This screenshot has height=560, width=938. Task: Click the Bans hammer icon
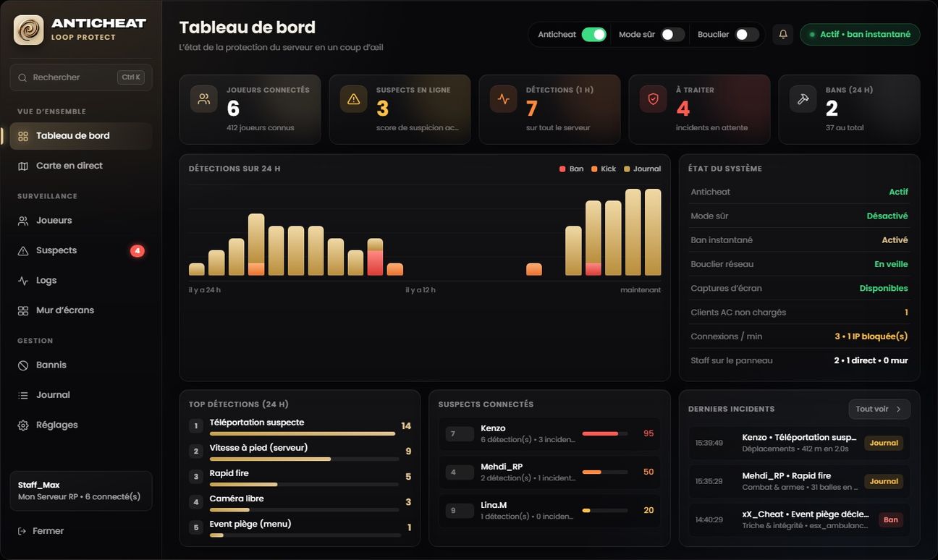pyautogui.click(x=803, y=99)
